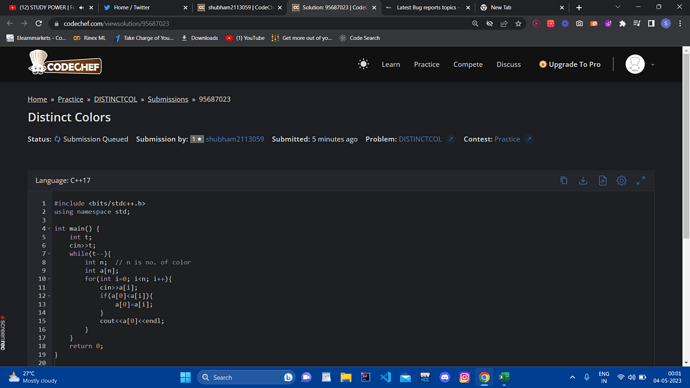The height and width of the screenshot is (388, 690).
Task: Open the Rinex ML bookmark
Action: [x=89, y=38]
